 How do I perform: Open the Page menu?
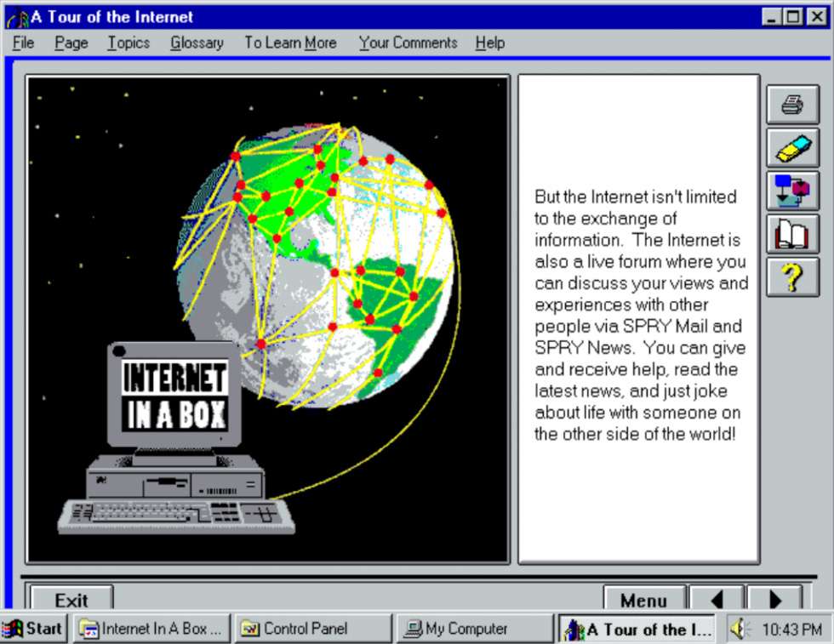(71, 43)
